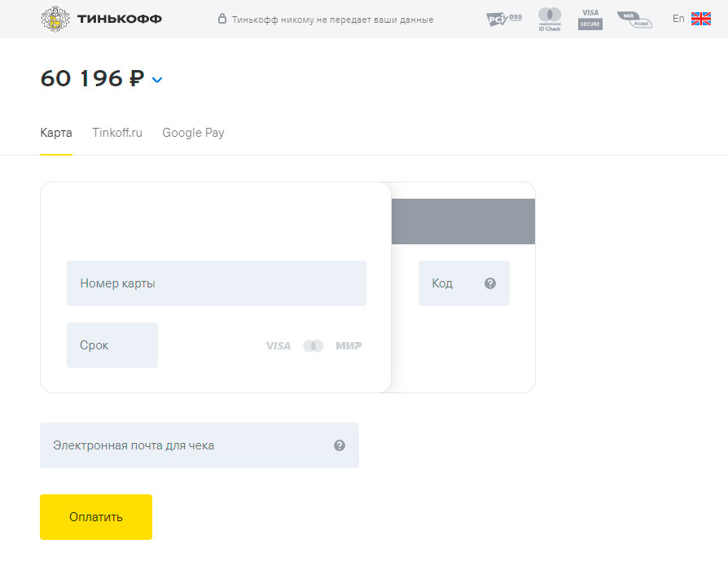
Task: Expand the 60 196 ₽ amount details chevron
Action: click(x=157, y=80)
